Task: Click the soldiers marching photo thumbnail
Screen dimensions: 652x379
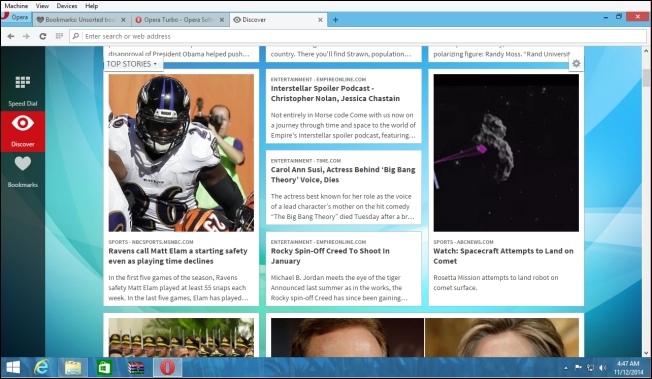Action: click(x=181, y=337)
